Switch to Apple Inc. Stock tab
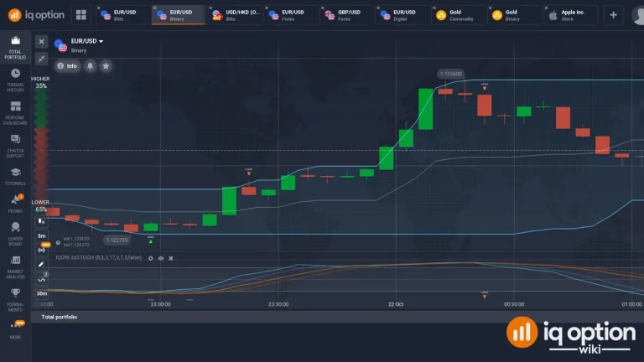 click(x=571, y=15)
